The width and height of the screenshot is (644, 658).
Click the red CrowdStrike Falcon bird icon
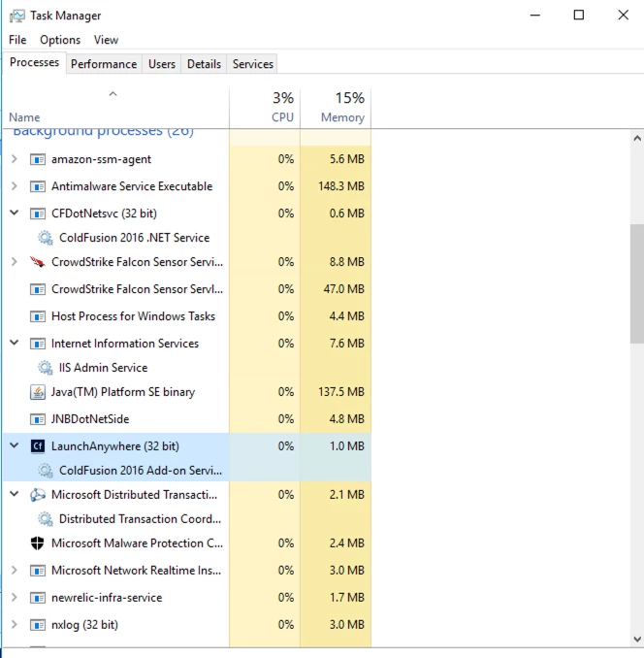tap(38, 262)
